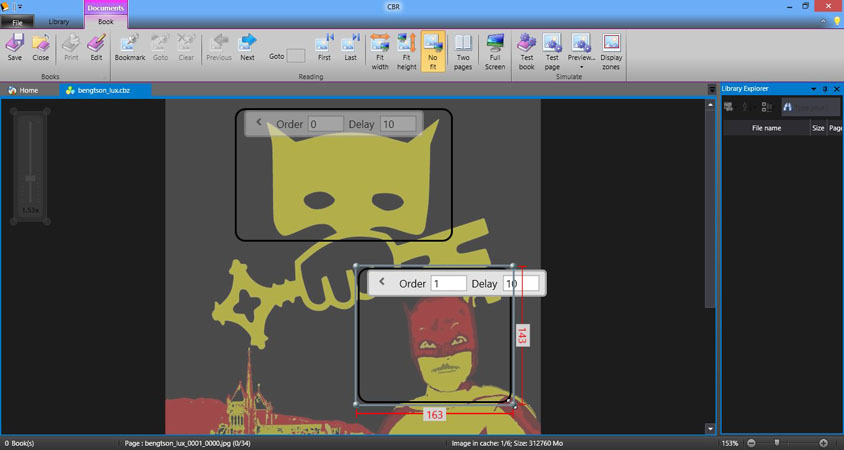This screenshot has height=450, width=844.
Task: Toggle the No fit view mode
Action: (x=433, y=52)
